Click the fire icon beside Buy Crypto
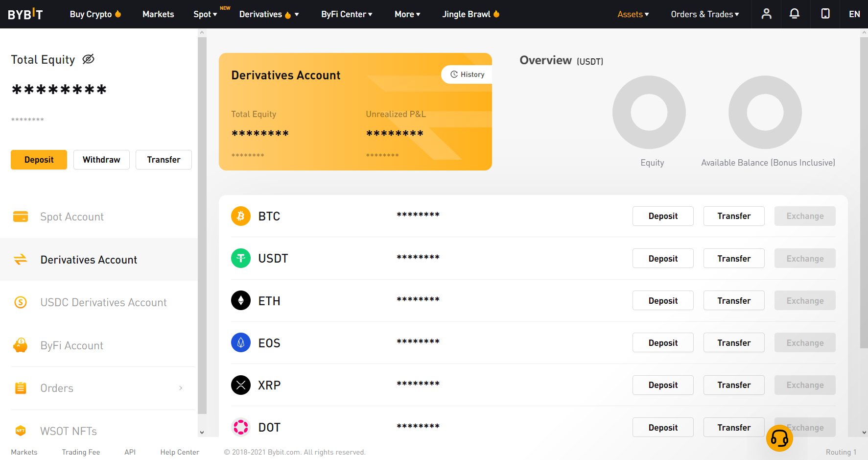 coord(118,14)
